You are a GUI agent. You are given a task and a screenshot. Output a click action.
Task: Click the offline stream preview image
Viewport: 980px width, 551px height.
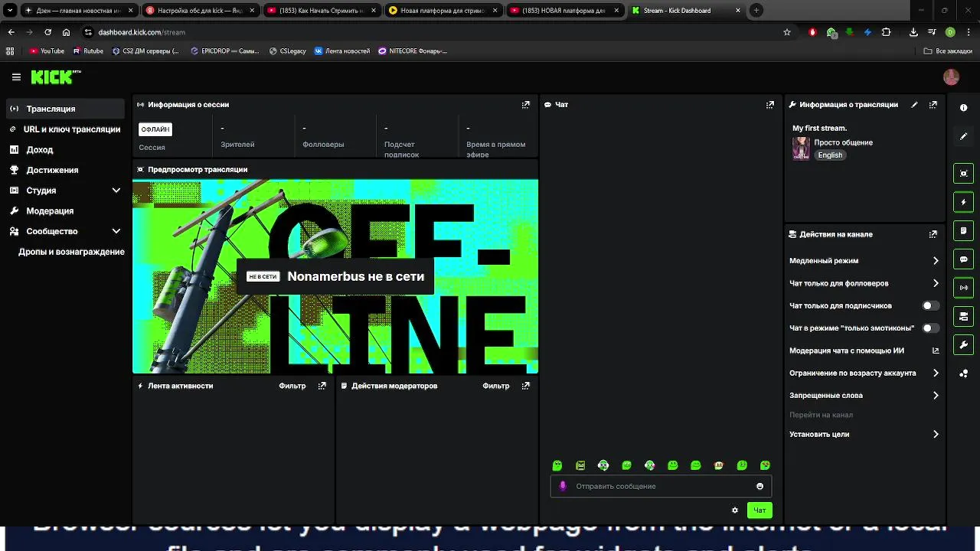click(x=335, y=276)
